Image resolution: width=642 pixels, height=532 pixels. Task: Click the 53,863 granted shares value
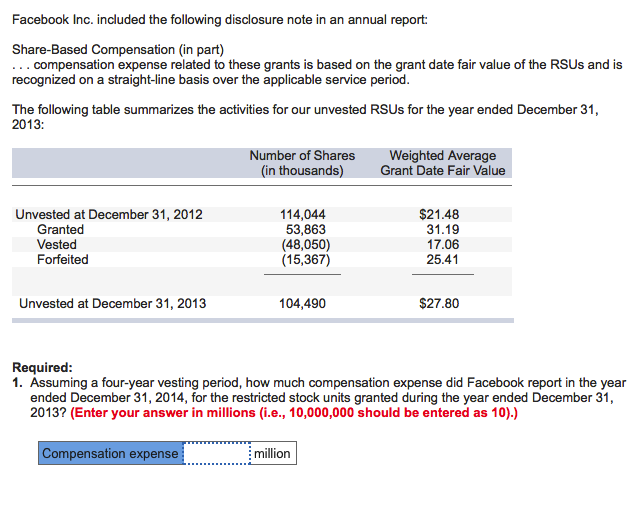click(305, 229)
